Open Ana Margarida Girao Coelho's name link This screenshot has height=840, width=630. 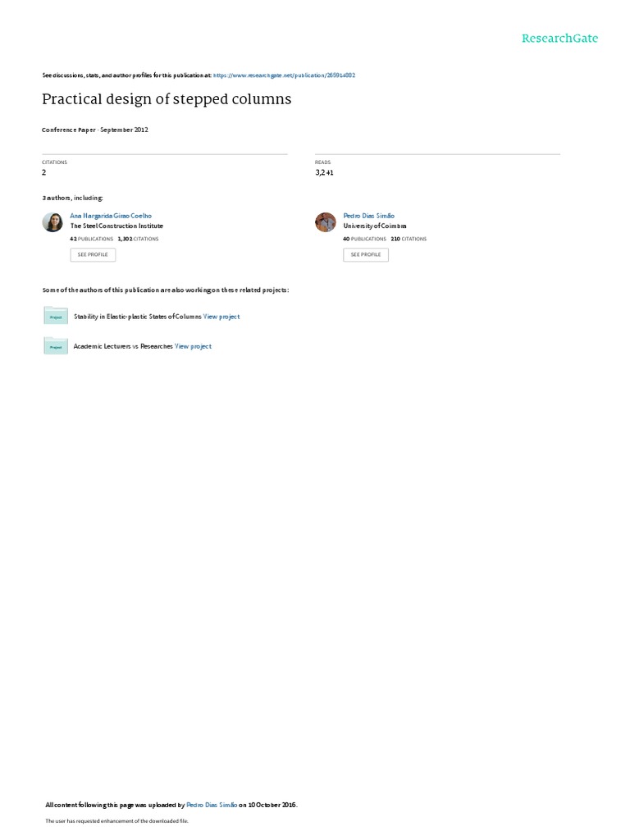tap(111, 216)
